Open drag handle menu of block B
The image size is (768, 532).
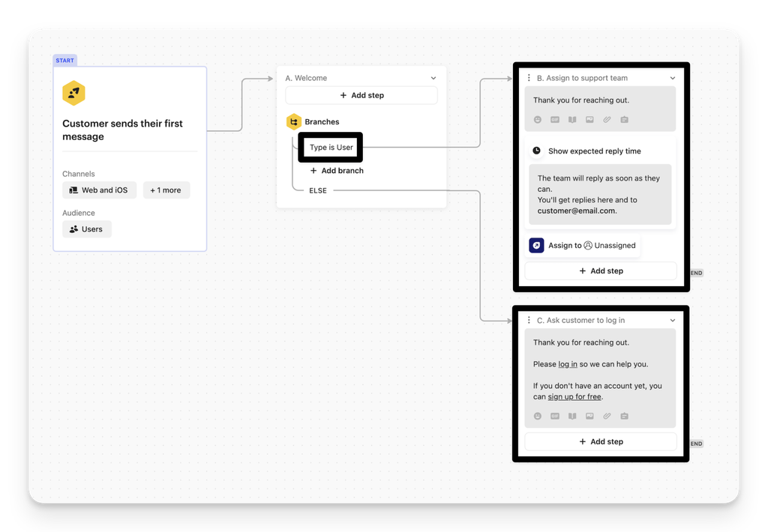click(529, 78)
